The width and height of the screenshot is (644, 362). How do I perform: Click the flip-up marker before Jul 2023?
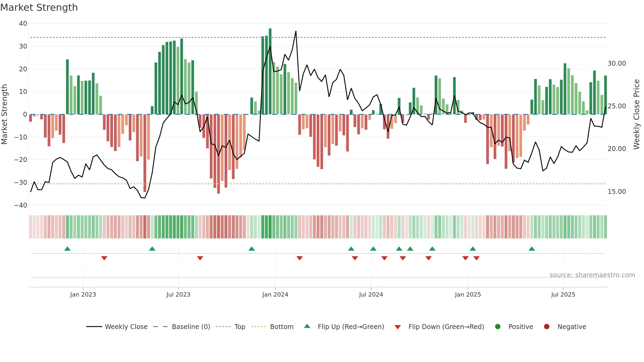(152, 249)
